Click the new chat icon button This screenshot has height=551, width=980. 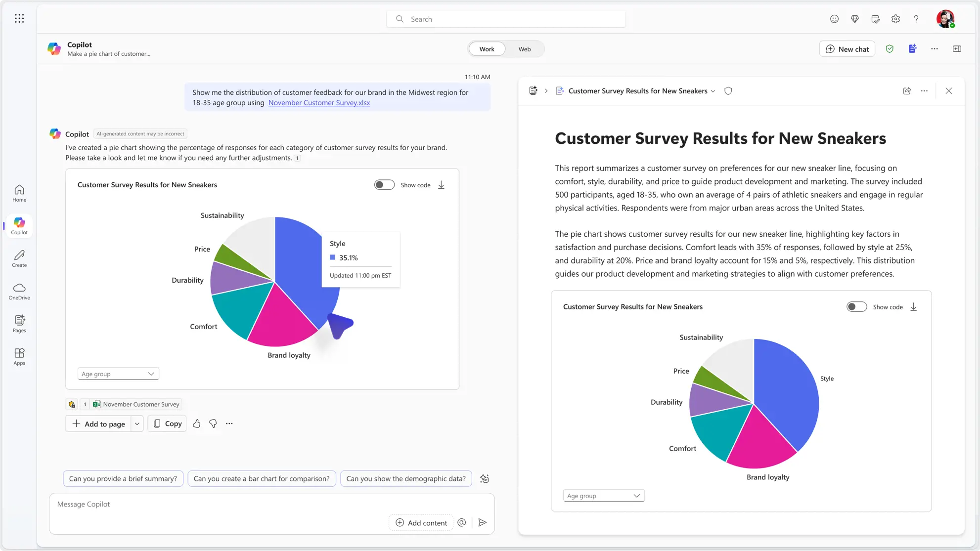846,48
